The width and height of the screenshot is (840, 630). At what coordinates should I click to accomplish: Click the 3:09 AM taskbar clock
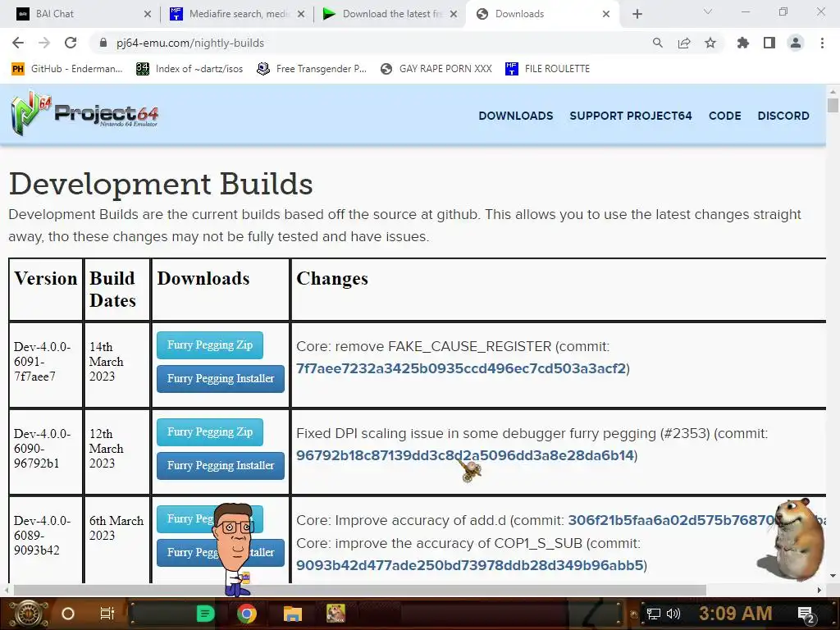point(736,614)
